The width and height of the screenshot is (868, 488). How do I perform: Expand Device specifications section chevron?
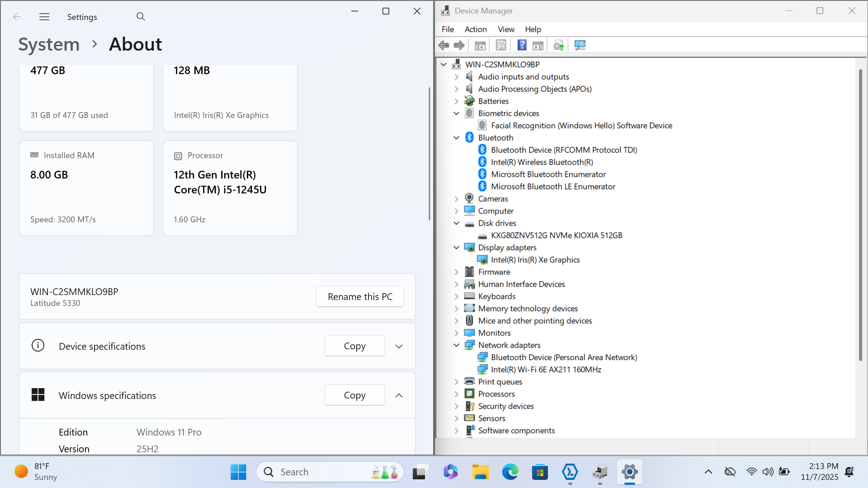click(x=399, y=347)
